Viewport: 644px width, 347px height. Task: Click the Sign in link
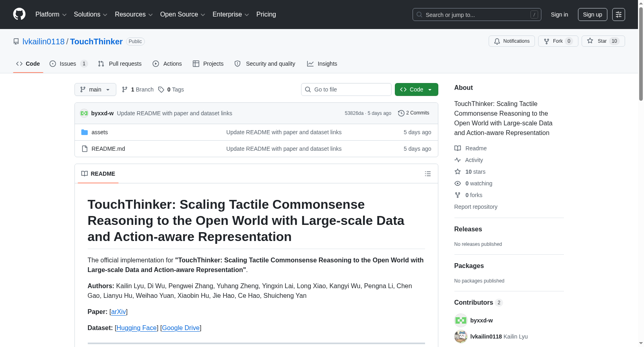559,15
